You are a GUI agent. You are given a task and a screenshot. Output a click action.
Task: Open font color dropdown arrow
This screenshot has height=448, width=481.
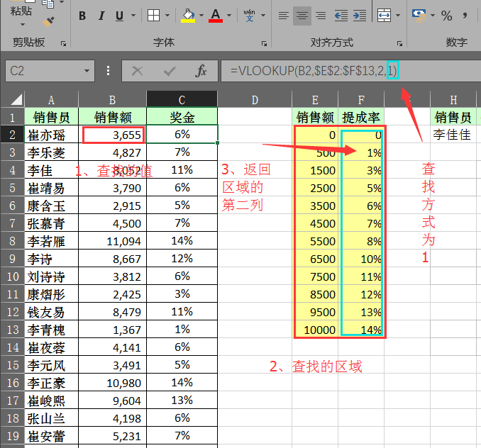tap(229, 16)
